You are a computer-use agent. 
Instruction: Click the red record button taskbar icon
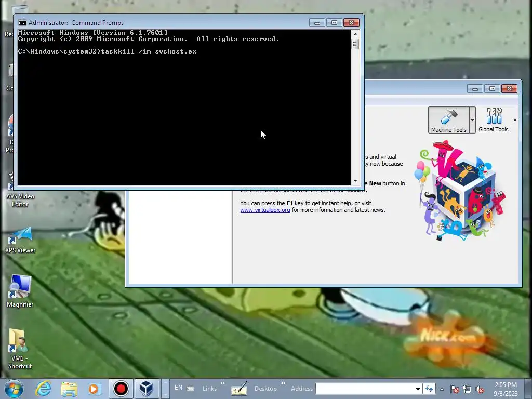[x=121, y=389]
